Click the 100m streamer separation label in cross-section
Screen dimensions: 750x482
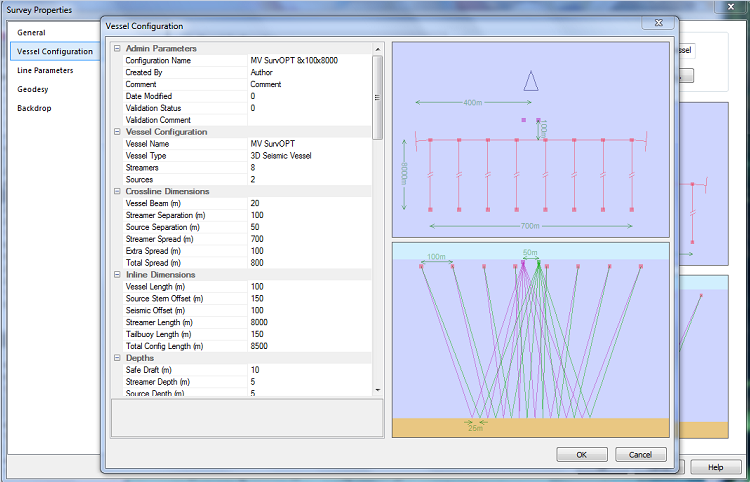436,257
